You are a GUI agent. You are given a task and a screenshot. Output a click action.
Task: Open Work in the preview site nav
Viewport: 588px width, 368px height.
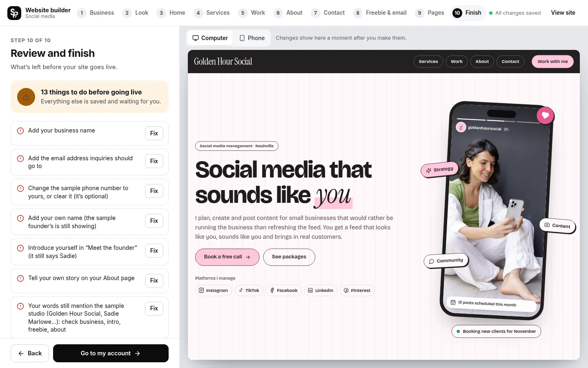click(457, 62)
